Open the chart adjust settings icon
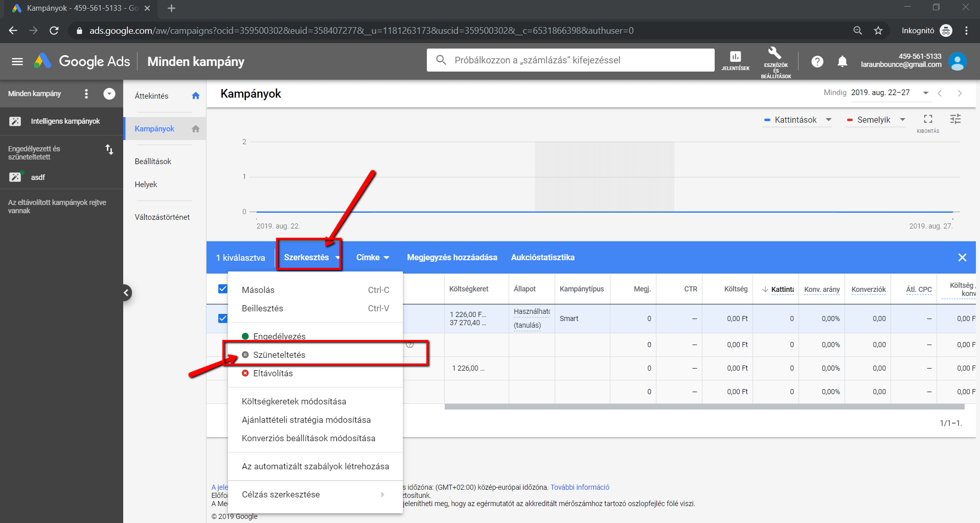 click(955, 119)
